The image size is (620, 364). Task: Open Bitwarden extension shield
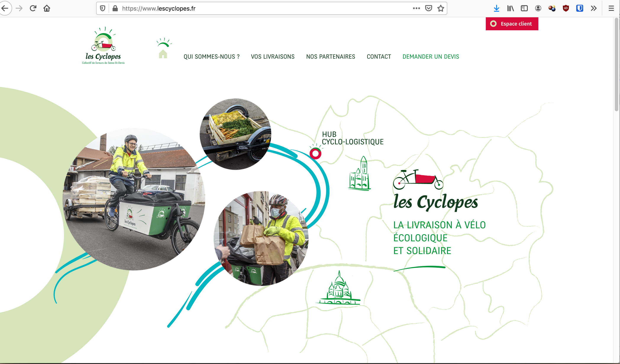[x=580, y=8]
